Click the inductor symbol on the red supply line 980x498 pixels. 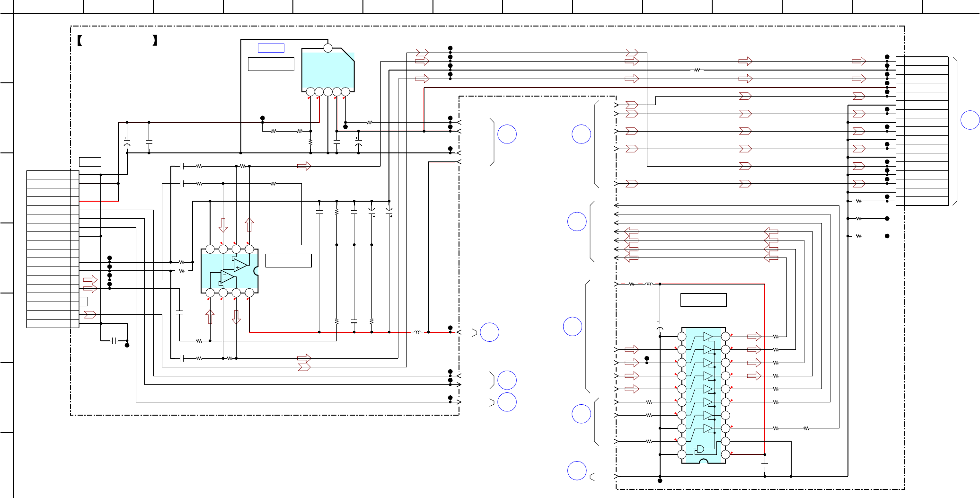tap(417, 332)
